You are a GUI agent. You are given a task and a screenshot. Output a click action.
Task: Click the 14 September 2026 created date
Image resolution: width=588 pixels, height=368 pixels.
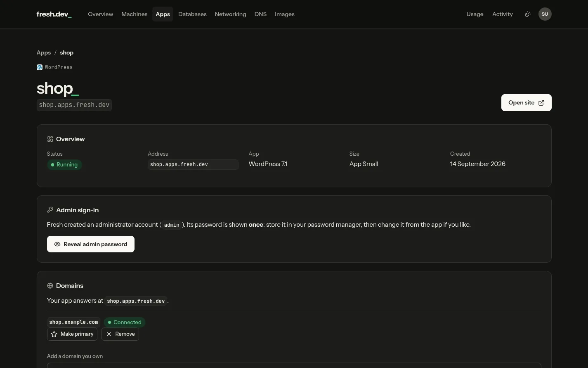[477, 164]
